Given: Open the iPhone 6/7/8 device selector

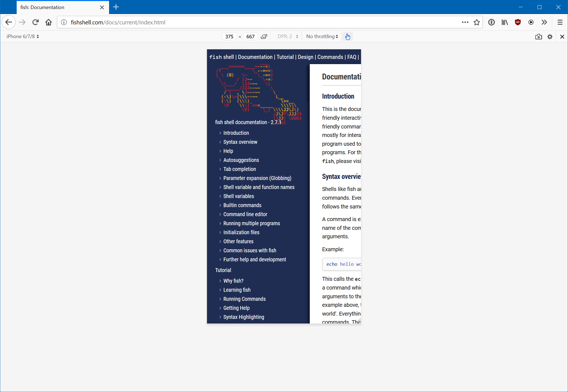Looking at the screenshot, I should (23, 36).
